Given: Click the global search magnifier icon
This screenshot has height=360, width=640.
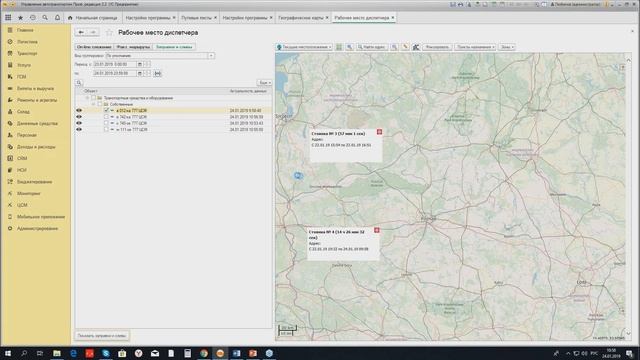Looking at the screenshot, I should pyautogui.click(x=45, y=18).
